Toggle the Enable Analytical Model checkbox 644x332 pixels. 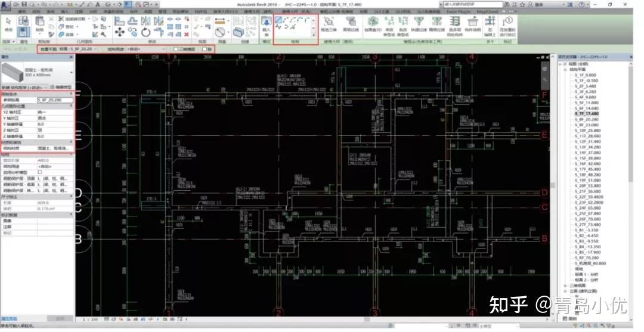[x=40, y=173]
